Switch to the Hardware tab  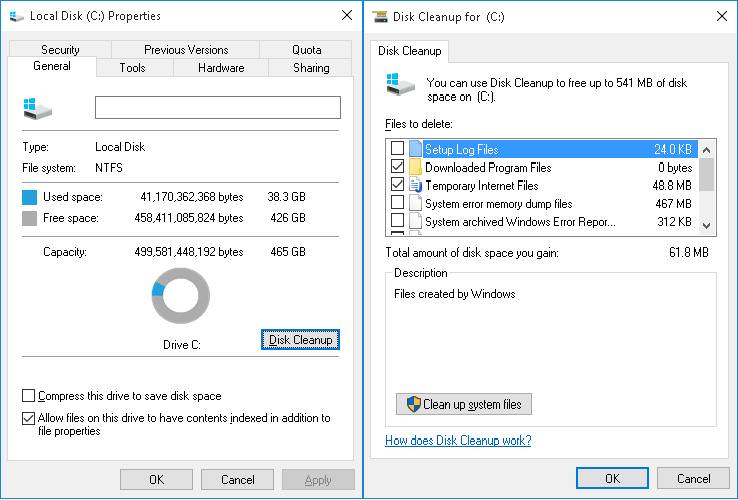click(x=221, y=67)
